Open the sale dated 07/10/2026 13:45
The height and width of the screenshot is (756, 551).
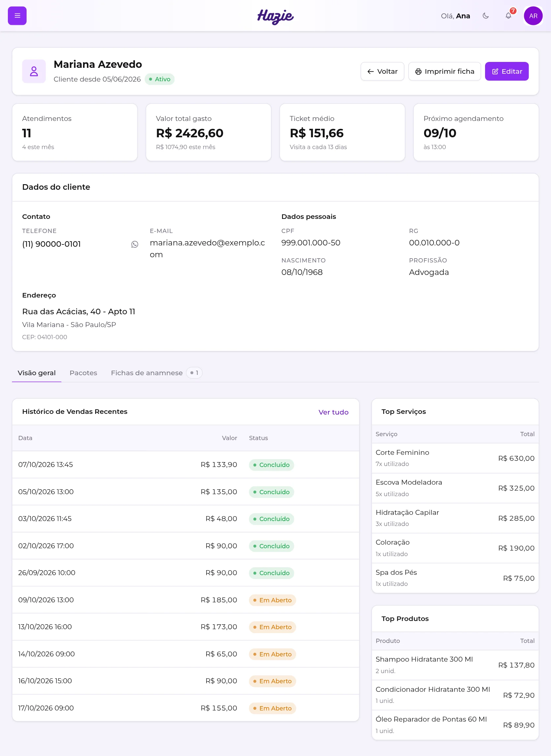[x=186, y=465]
